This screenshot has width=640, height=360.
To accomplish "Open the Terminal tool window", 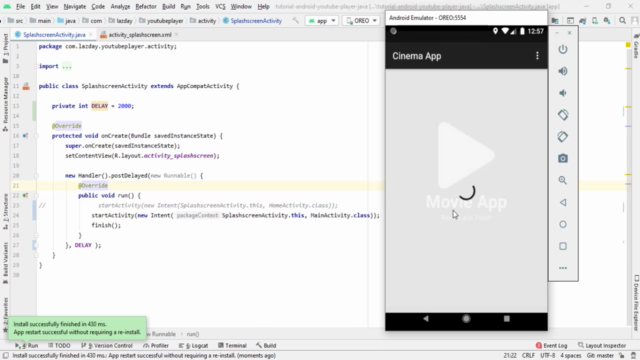I will coord(232,345).
